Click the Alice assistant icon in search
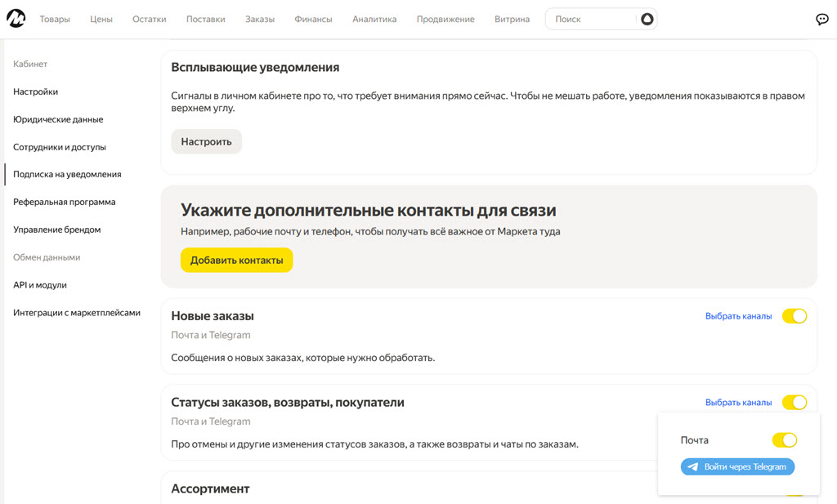 point(647,19)
